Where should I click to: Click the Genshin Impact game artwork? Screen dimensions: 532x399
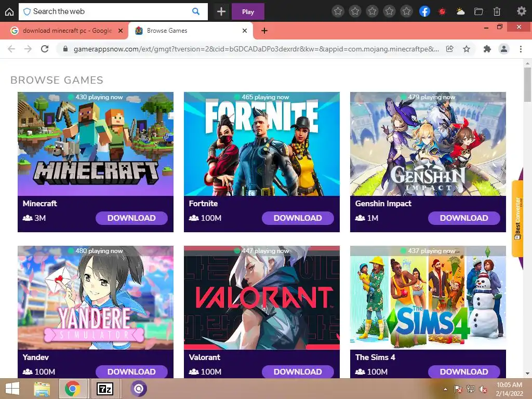coord(428,144)
